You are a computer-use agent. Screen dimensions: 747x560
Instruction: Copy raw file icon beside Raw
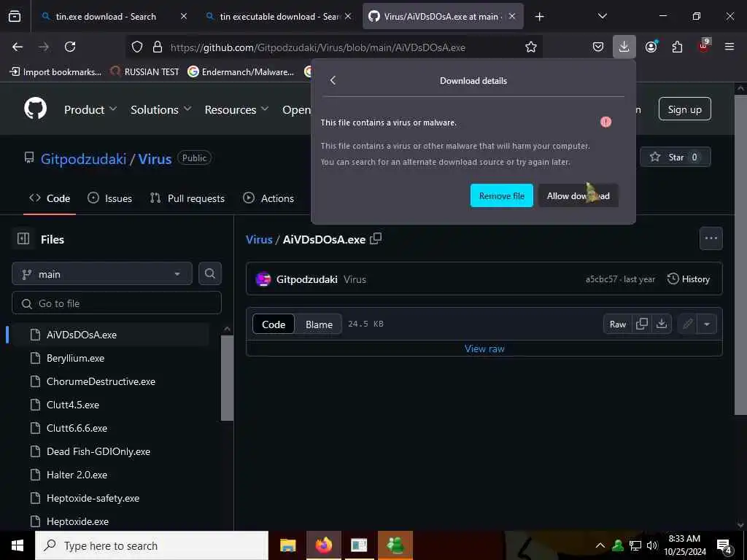pyautogui.click(x=642, y=324)
